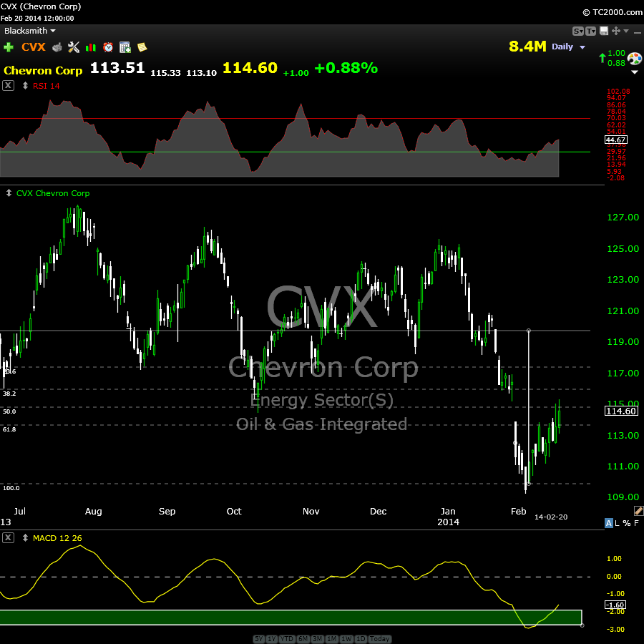
Task: Click the 100.0 Fibonacci level label
Action: point(11,488)
